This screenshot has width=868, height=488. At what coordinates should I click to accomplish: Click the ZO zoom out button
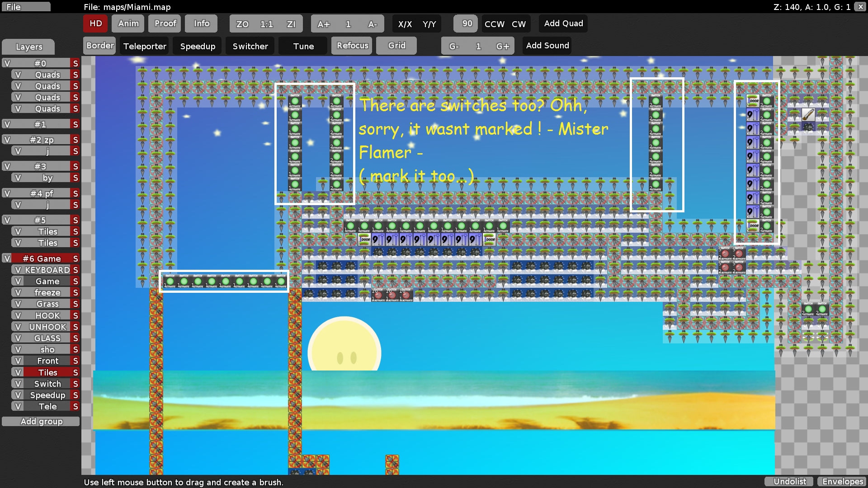242,24
